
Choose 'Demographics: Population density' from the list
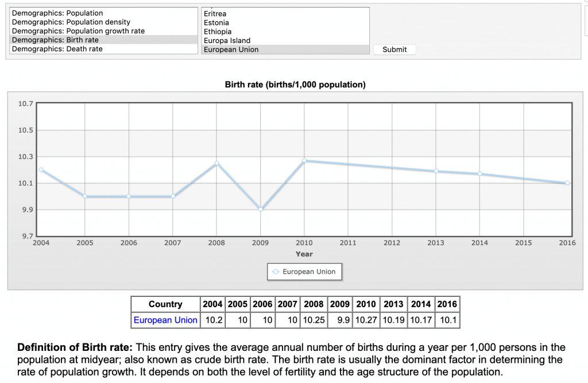click(103, 22)
